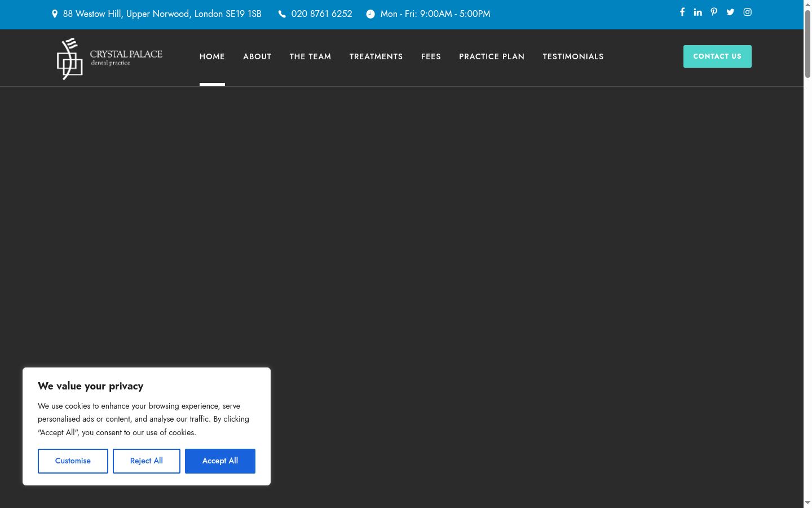Image resolution: width=812 pixels, height=508 pixels.
Task: Open the Testimonials menu item
Action: tap(573, 56)
